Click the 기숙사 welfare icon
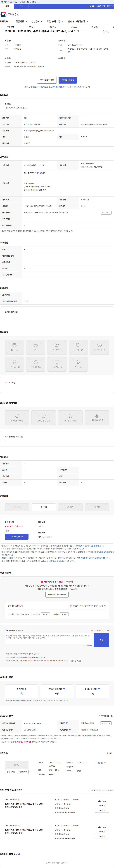This screenshot has height=868, width=114. point(36,347)
